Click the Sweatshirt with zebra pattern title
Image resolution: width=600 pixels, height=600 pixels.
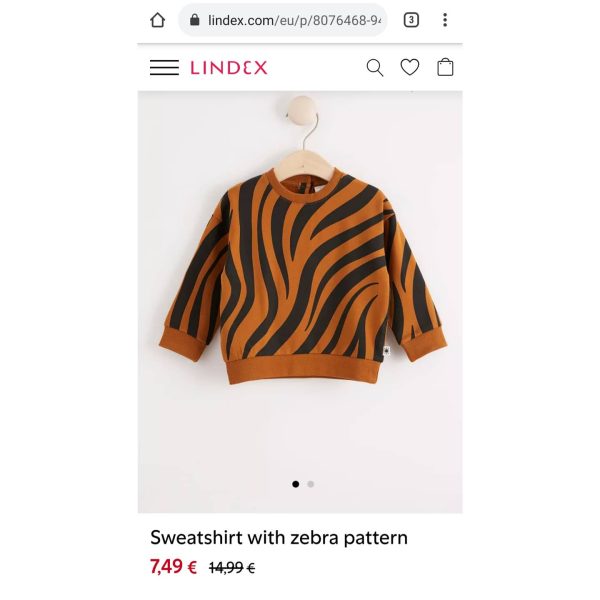(279, 538)
